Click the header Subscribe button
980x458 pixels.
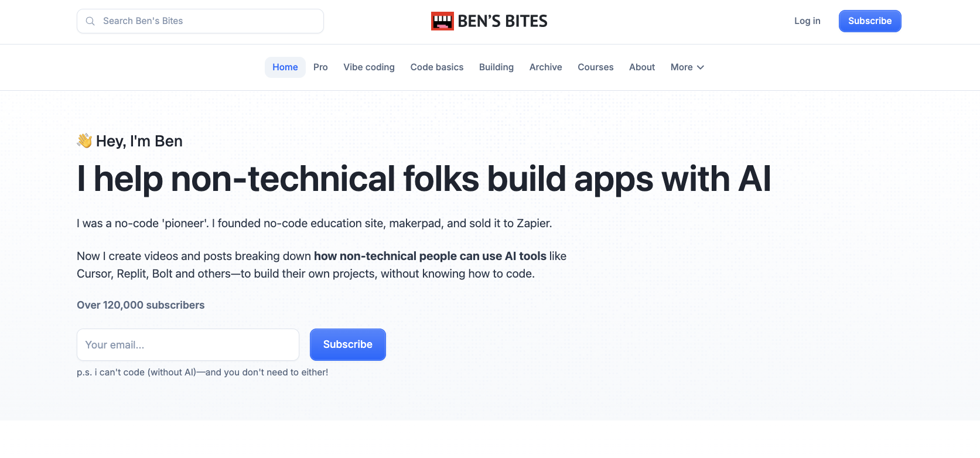point(870,21)
